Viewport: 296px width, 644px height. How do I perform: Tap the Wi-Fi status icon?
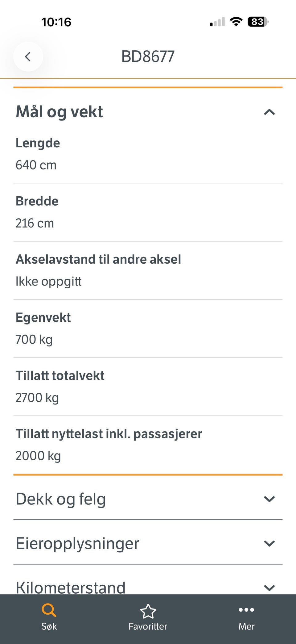pos(236,22)
